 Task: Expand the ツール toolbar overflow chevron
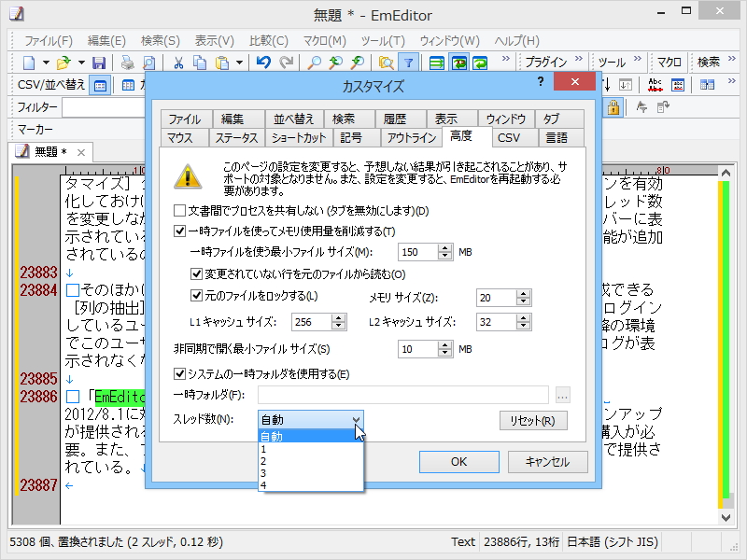638,59
